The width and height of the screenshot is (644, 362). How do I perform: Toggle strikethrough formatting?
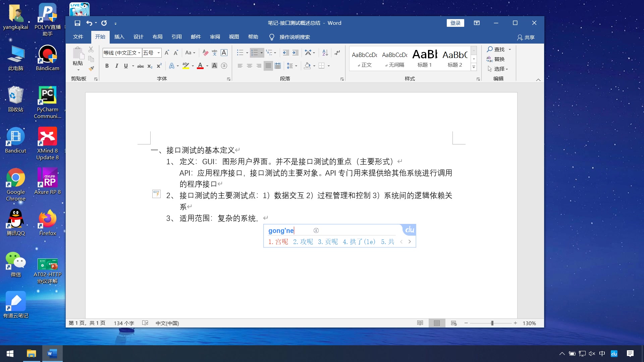tap(141, 66)
